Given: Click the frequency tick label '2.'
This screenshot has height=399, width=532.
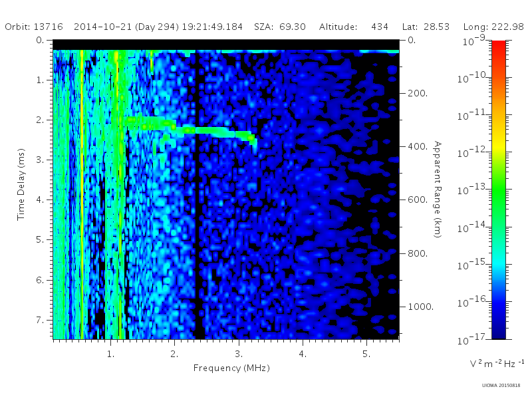Looking at the screenshot, I should (x=174, y=354).
